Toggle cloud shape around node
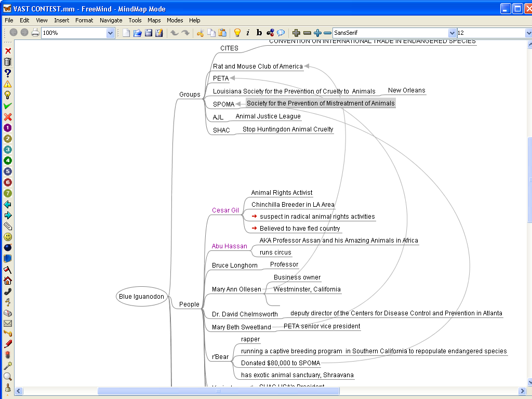532x399 pixels. tap(281, 33)
